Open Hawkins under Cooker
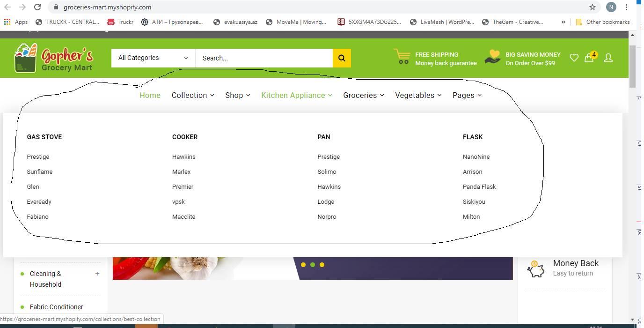644x328 pixels. [x=184, y=157]
